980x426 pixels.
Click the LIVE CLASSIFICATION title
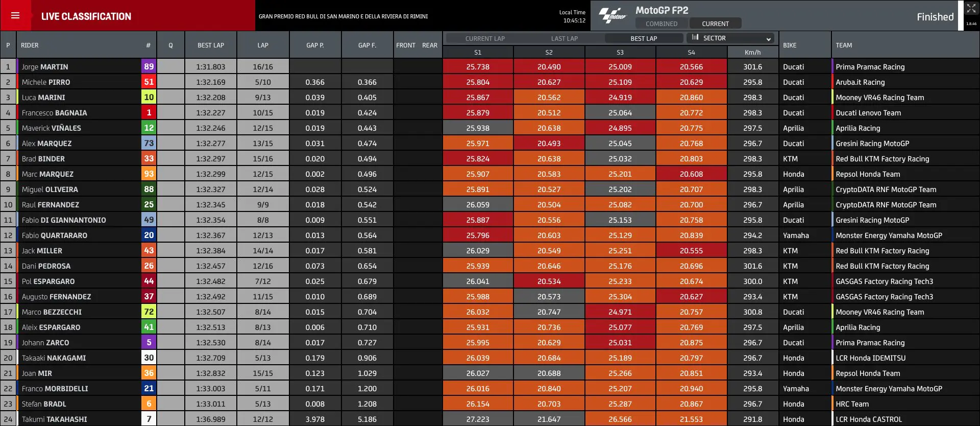(x=86, y=16)
